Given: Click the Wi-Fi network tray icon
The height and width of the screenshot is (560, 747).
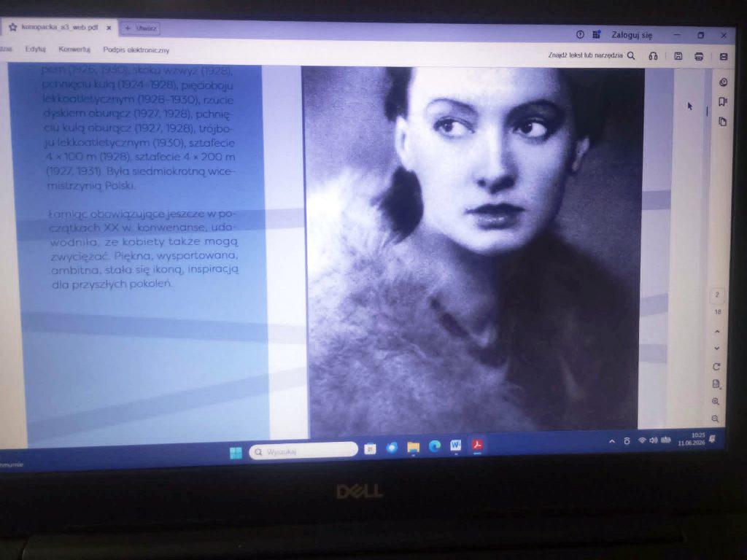Looking at the screenshot, I should [x=642, y=440].
